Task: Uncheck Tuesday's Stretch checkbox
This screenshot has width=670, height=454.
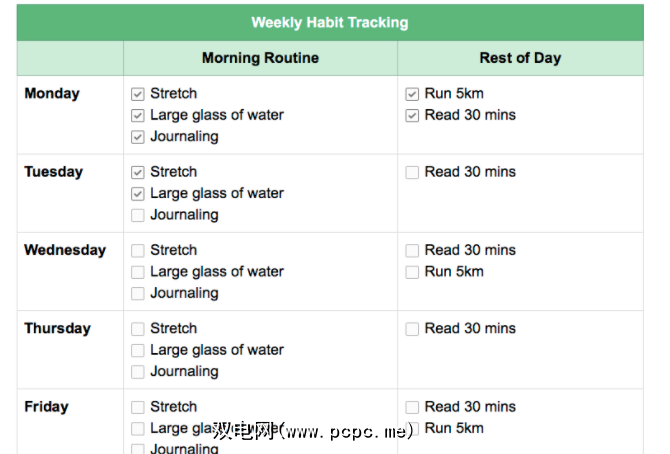Action: click(x=138, y=172)
